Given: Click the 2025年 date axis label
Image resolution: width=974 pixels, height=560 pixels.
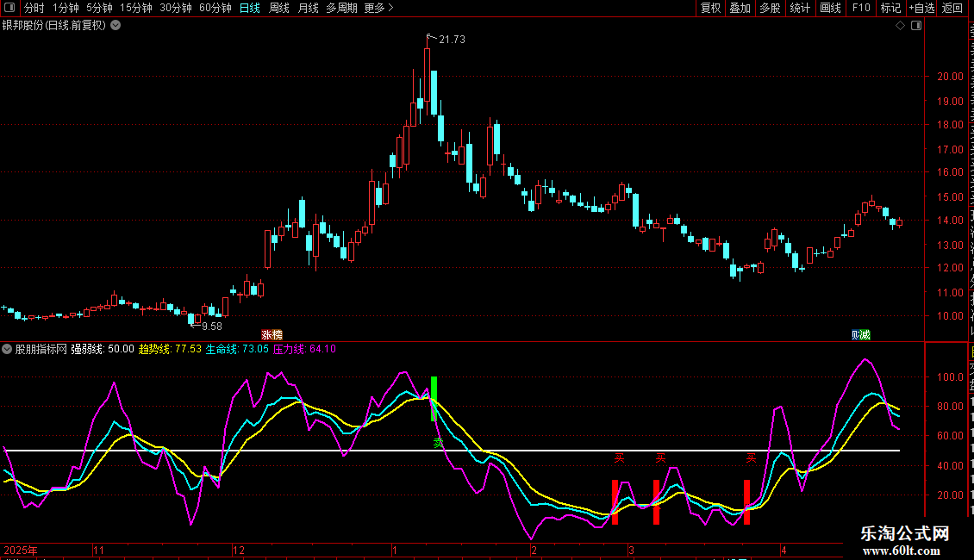Looking at the screenshot, I should [21, 550].
